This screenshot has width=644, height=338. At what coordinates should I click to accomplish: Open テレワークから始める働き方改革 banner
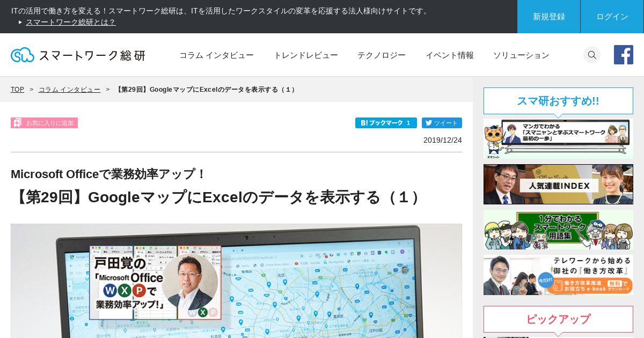coord(558,275)
